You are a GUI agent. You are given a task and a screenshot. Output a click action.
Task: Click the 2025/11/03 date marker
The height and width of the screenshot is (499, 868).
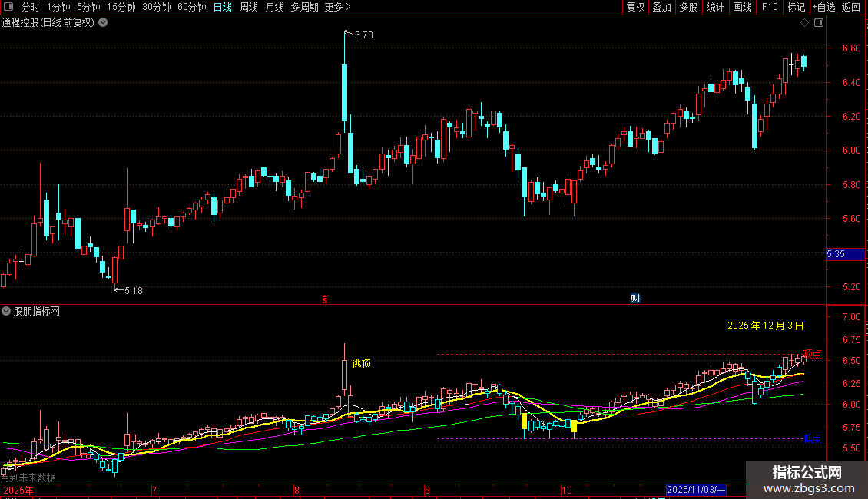click(697, 490)
